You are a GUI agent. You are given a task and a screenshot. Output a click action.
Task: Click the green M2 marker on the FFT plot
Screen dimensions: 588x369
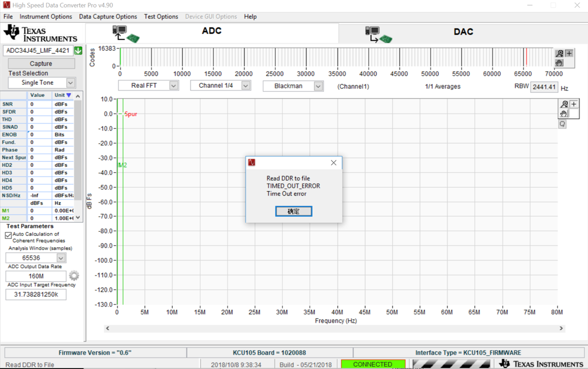pos(122,165)
